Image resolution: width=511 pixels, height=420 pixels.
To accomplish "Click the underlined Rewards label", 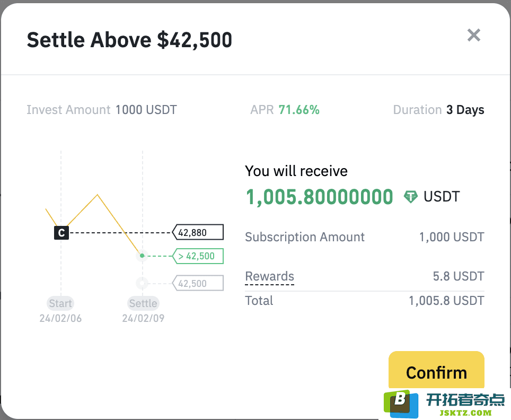I will (269, 276).
